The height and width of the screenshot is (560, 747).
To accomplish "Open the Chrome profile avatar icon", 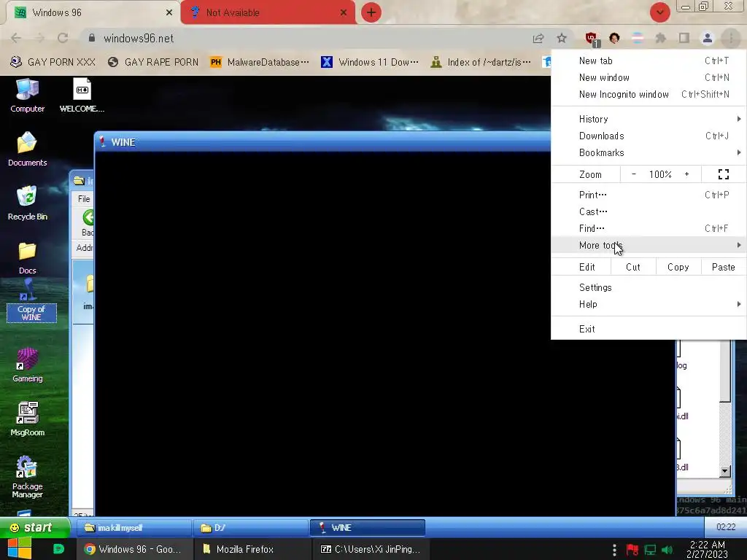I will (708, 38).
